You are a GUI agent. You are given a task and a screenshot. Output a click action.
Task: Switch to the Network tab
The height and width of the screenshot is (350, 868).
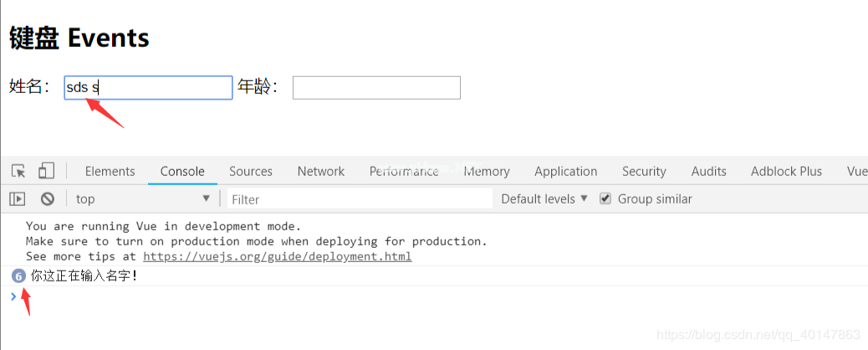tap(320, 171)
